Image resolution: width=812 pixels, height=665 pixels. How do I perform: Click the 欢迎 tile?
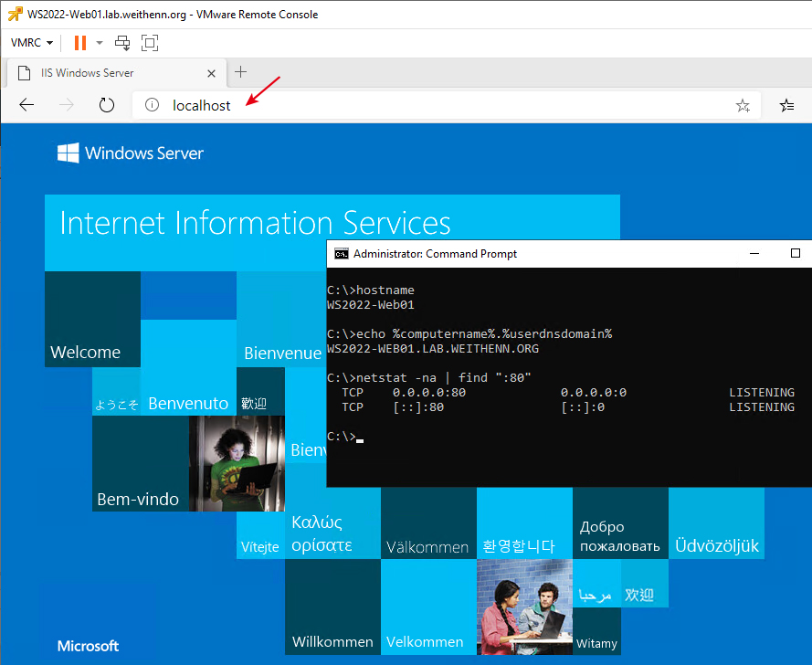coord(645,583)
